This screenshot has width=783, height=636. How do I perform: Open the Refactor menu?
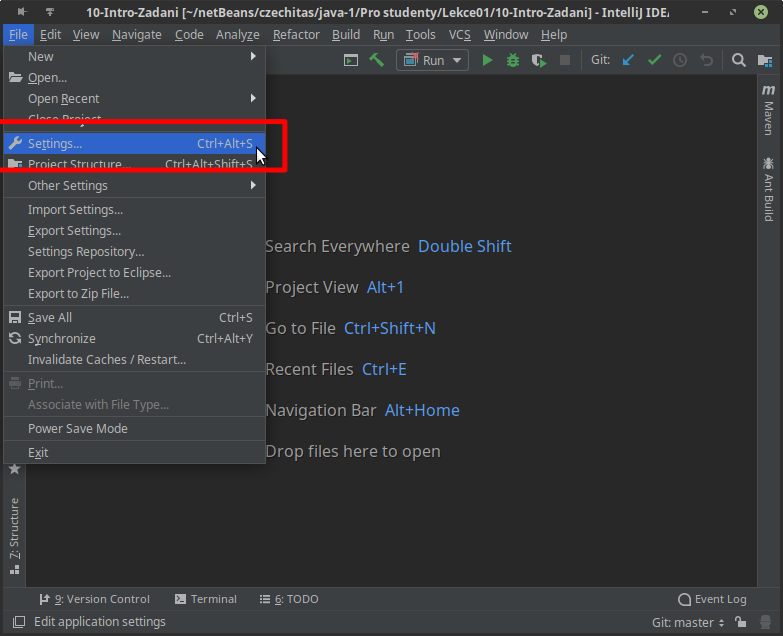pyautogui.click(x=296, y=34)
